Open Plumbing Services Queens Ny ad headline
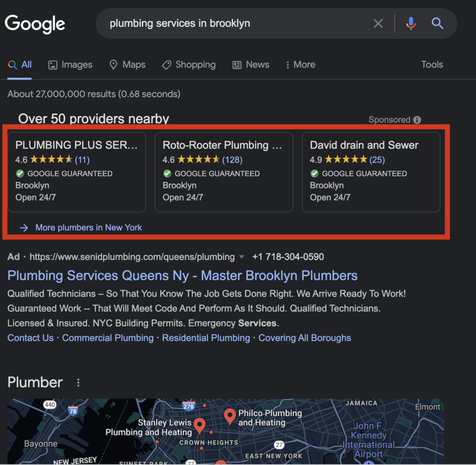Screen dimensions: 476x465 tap(182, 275)
